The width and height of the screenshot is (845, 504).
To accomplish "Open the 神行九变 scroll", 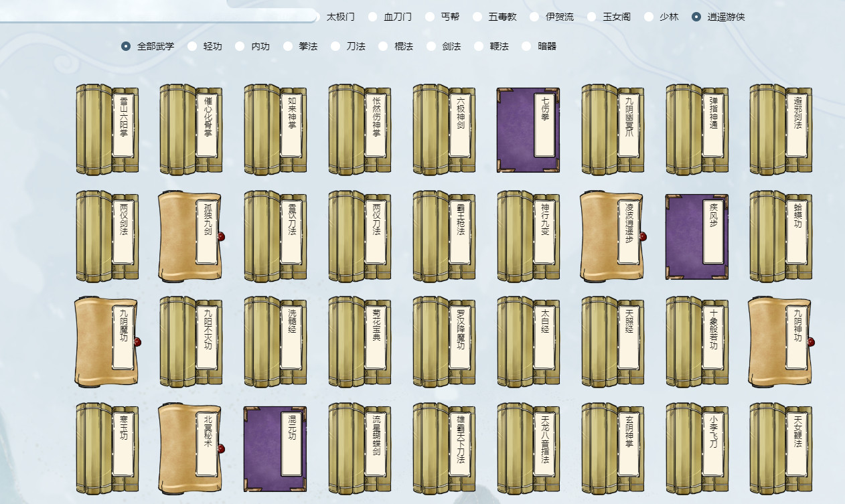I will click(x=528, y=236).
